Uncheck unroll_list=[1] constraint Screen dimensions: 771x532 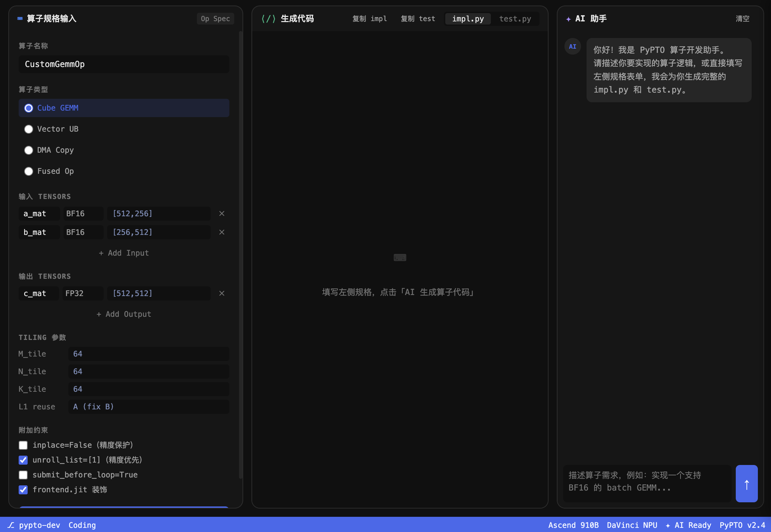pyautogui.click(x=23, y=460)
